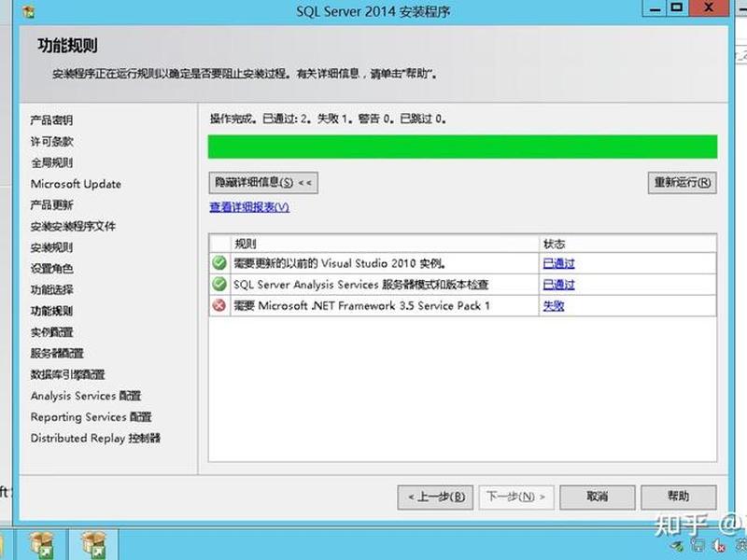The height and width of the screenshot is (560, 747).
Task: Click SQL Server Analysis Services rule text
Action: coord(360,285)
